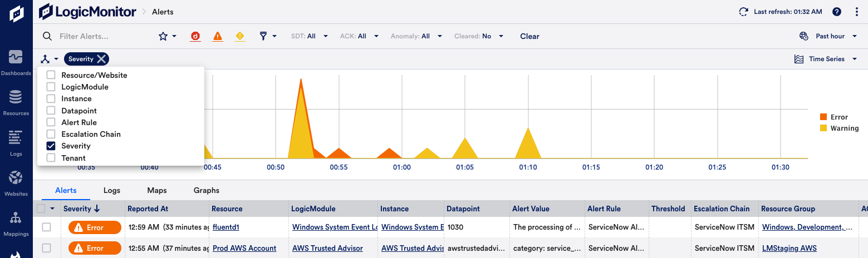Switch to the Graphs tab

[206, 190]
